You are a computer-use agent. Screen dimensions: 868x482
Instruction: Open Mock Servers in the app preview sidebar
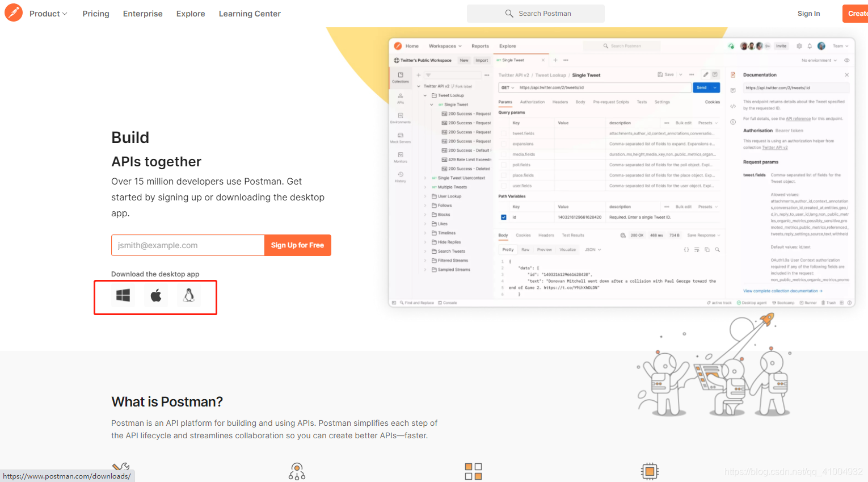click(x=401, y=138)
